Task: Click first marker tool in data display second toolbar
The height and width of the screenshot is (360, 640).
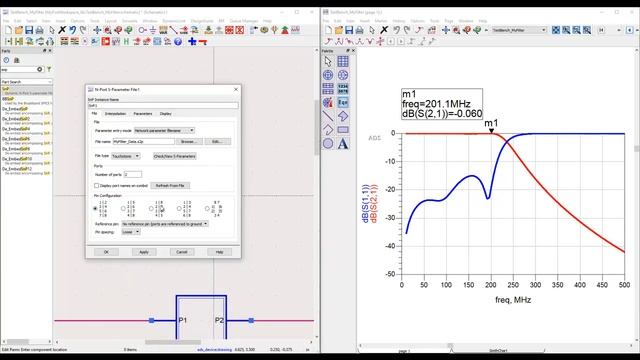Action: click(329, 41)
